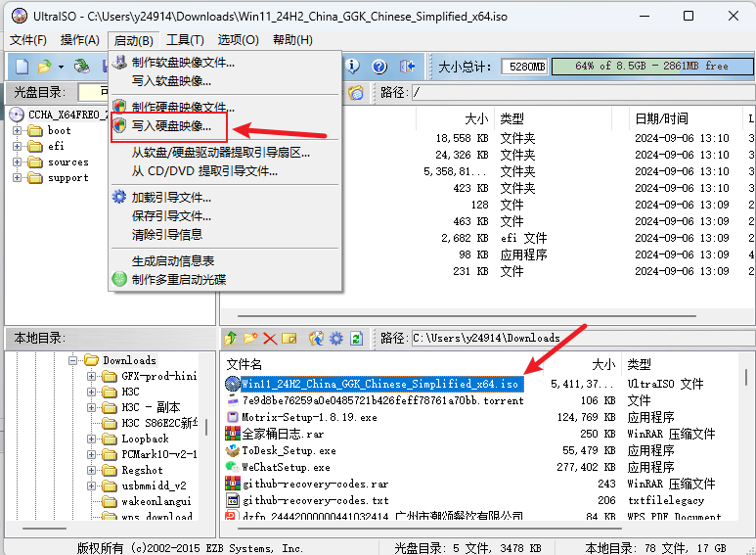Open the 工具(T) menu

[185, 40]
